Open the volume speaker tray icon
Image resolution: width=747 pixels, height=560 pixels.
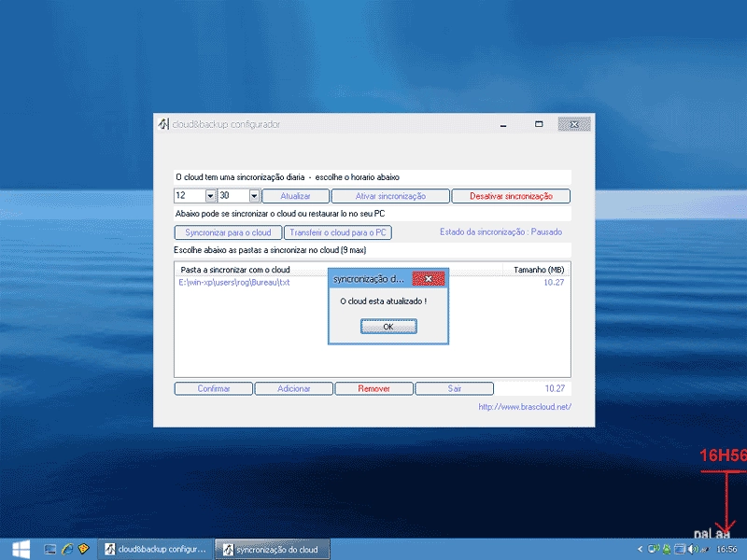(692, 549)
